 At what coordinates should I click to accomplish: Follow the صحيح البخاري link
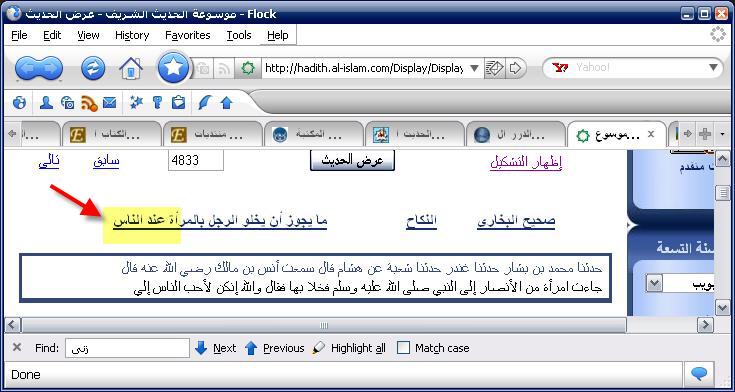coord(516,221)
